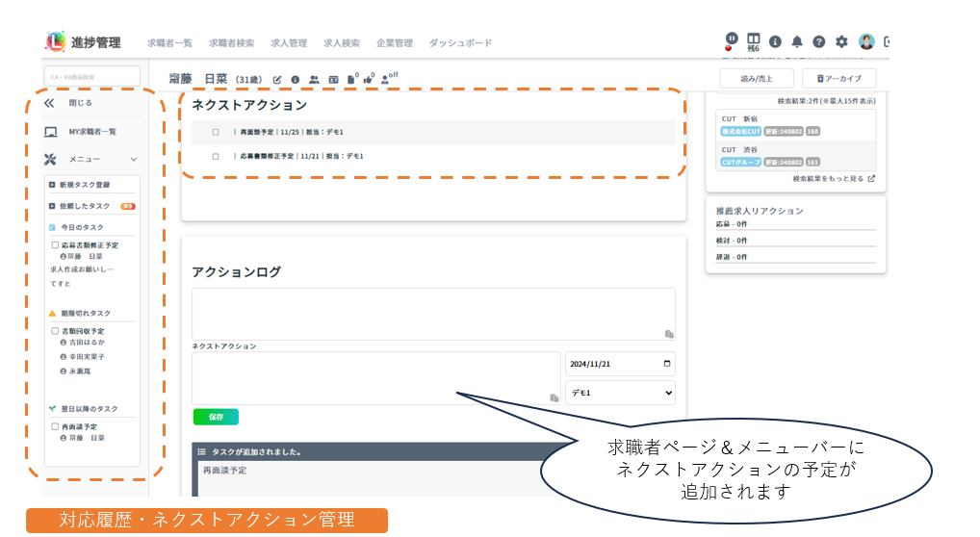Screen dimensions: 980x537
Task: Expand the メニュー chevron in sidebar
Action: (134, 160)
